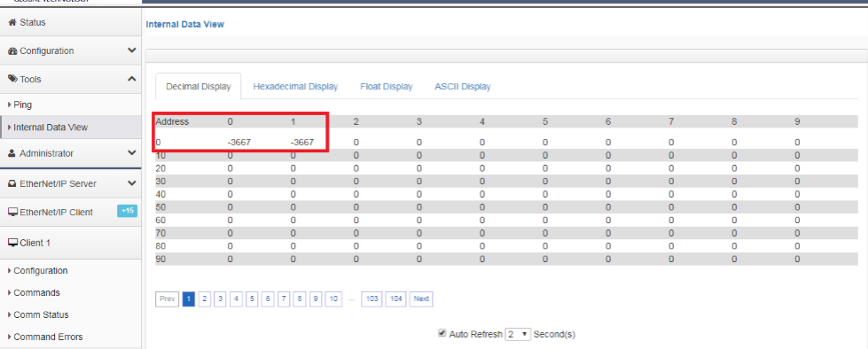This screenshot has height=349, width=868.
Task: Click the +15 badge on EtherNet/IP Client
Action: point(127,211)
